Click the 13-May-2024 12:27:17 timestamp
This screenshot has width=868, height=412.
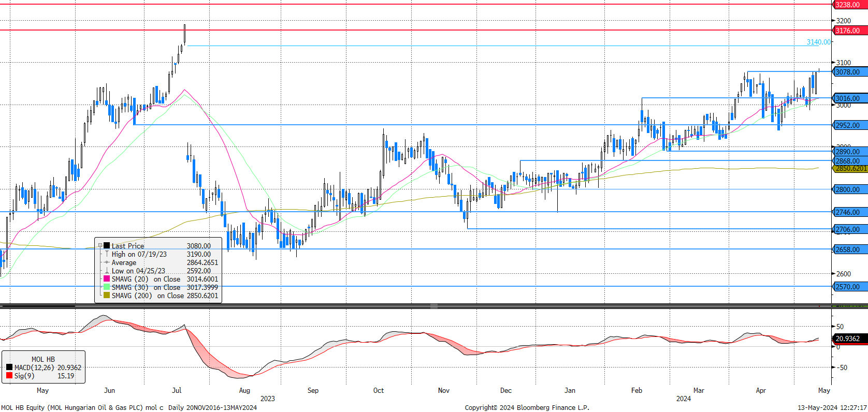click(x=831, y=407)
